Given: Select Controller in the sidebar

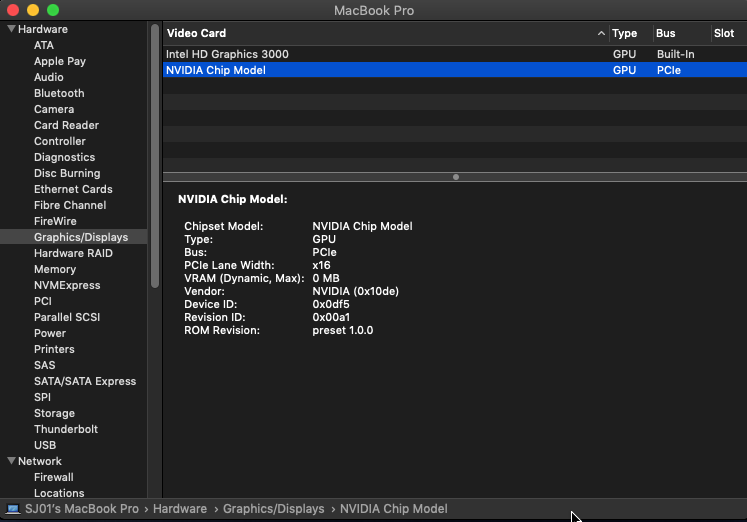Looking at the screenshot, I should 60,141.
